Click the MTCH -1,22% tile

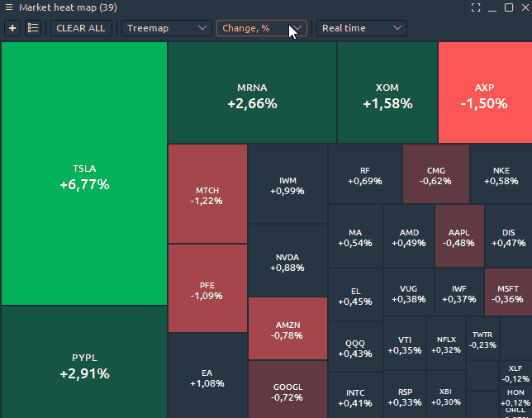(207, 194)
